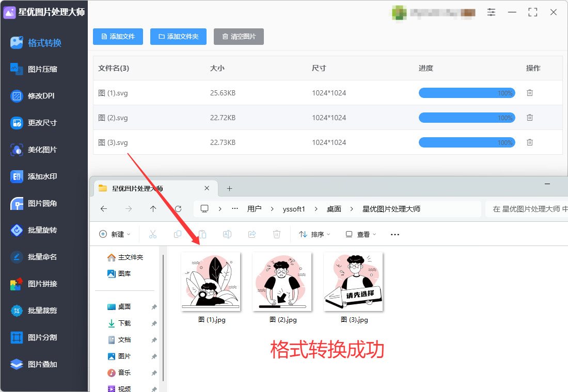The height and width of the screenshot is (392, 568).
Task: Open 下载 in the navigation pane
Action: pos(120,323)
